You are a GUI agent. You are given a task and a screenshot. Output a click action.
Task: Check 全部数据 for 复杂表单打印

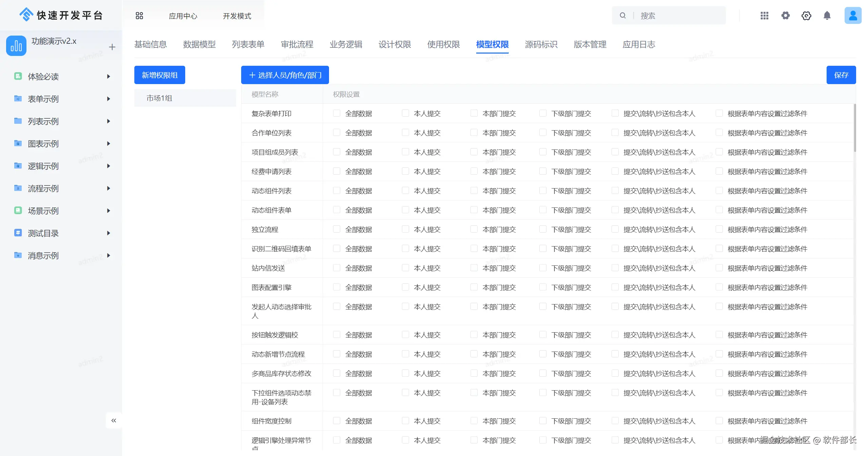[336, 113]
